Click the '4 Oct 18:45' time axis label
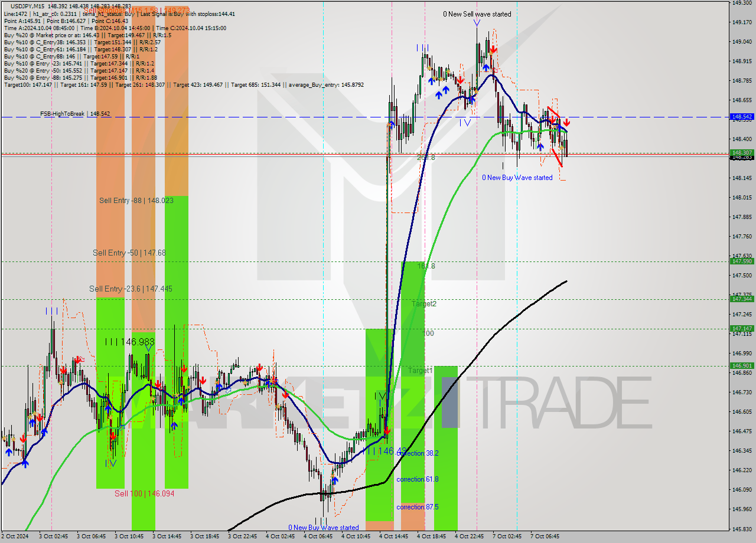This screenshot has height=543, width=756. (x=432, y=537)
